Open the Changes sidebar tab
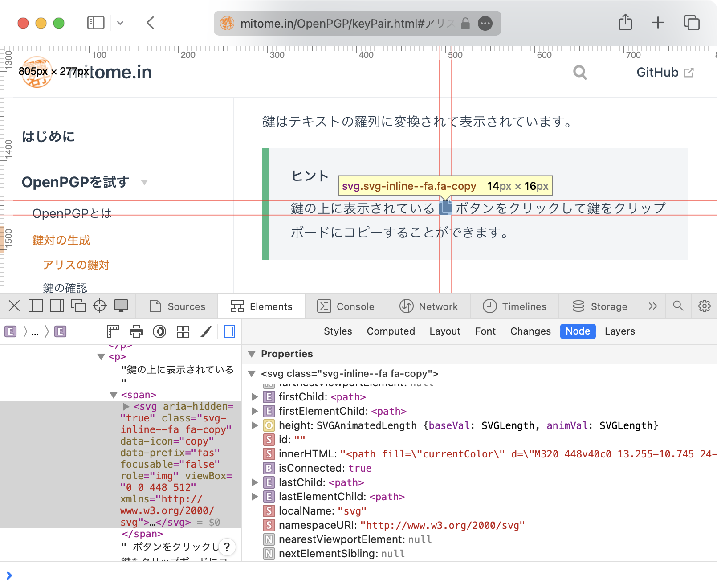The image size is (717, 588). 530,331
